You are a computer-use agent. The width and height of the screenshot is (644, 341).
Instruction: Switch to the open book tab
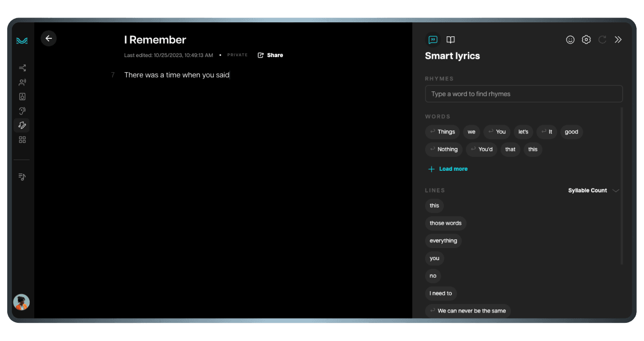(x=451, y=40)
